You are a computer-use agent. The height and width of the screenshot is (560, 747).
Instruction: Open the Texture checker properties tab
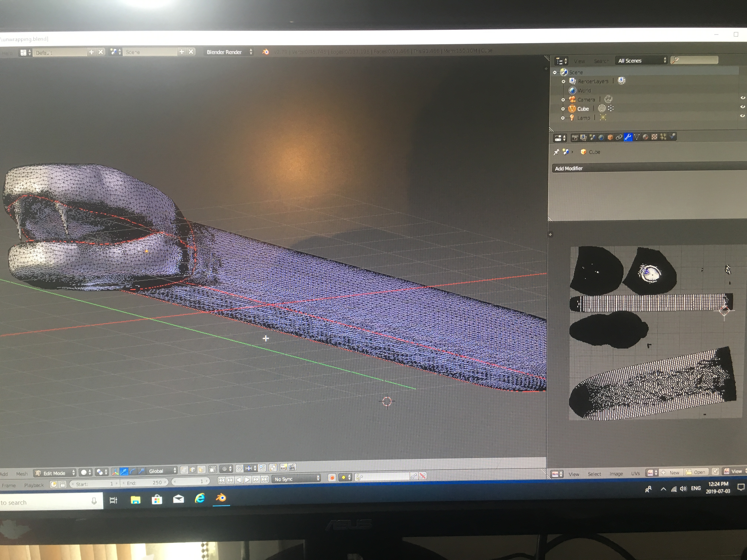click(654, 137)
